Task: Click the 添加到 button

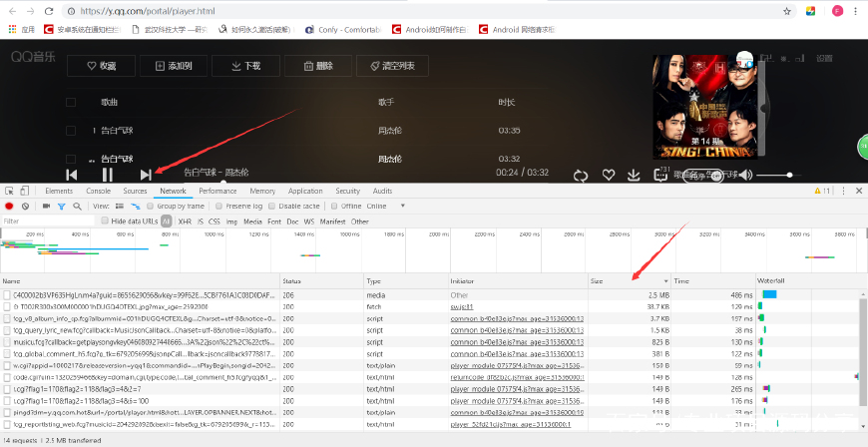Action: click(x=174, y=66)
